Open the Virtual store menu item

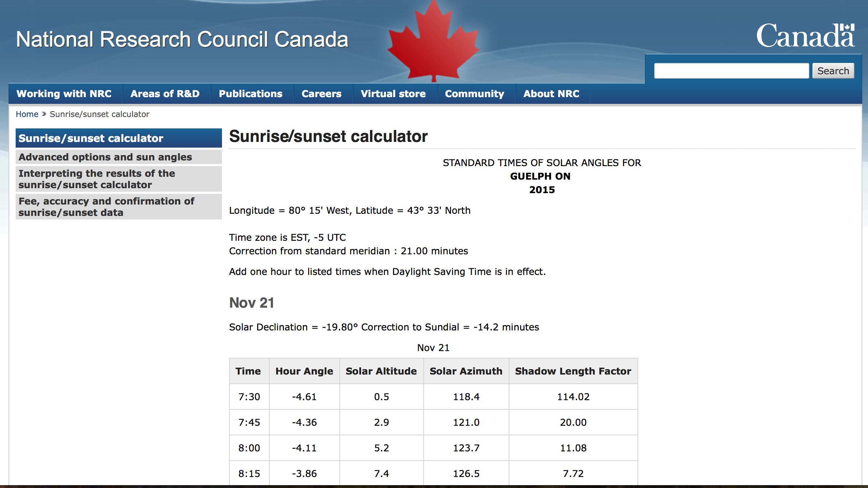393,94
